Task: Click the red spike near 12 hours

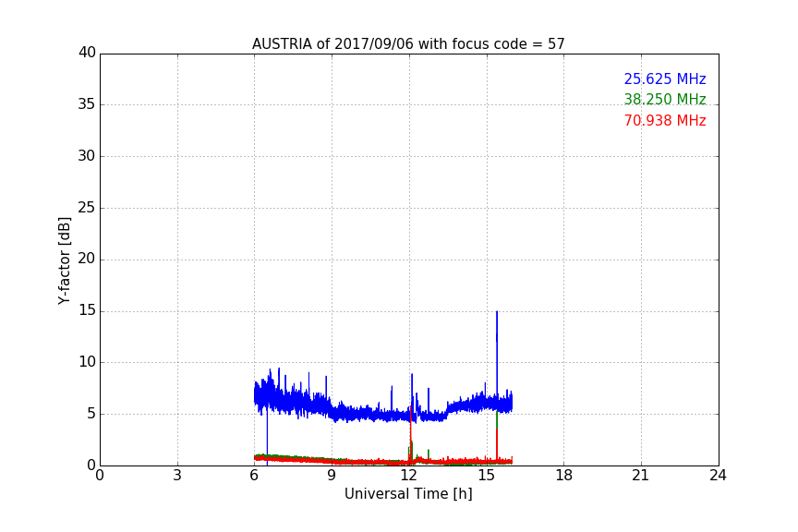Action: pyautogui.click(x=410, y=433)
